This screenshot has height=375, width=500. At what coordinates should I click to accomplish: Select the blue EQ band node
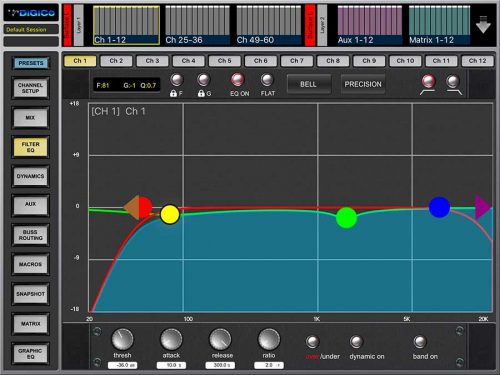(x=439, y=207)
